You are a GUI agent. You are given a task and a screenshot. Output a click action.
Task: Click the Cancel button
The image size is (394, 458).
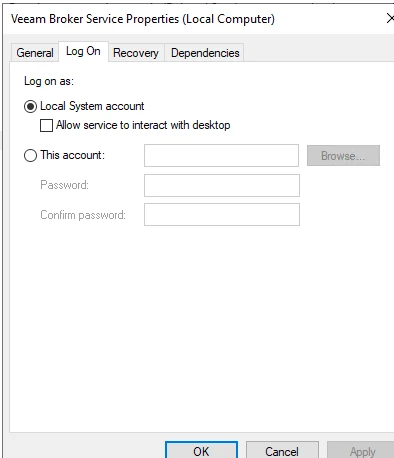coord(282,451)
